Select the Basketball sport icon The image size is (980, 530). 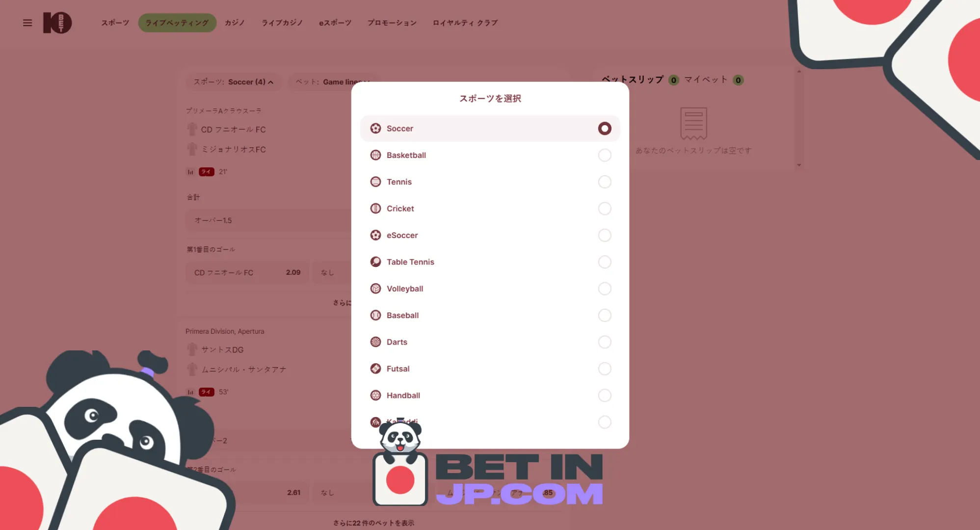375,156
